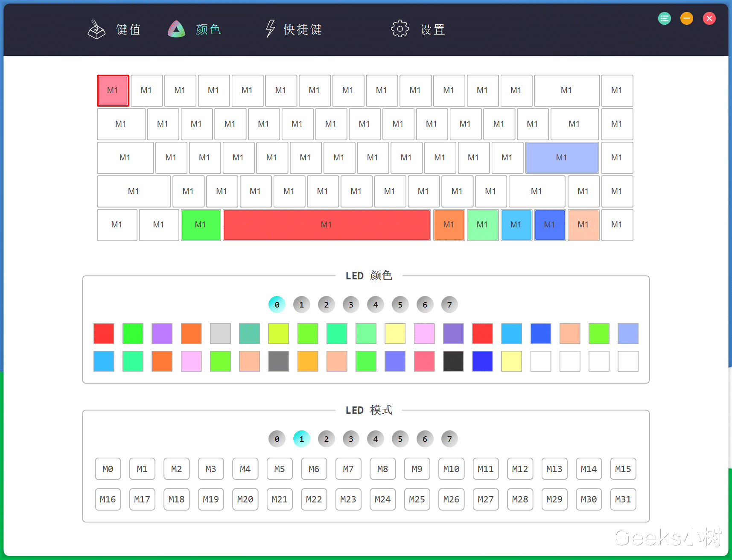
Task: Select the highlighted pink key on keyboard
Action: (x=112, y=90)
